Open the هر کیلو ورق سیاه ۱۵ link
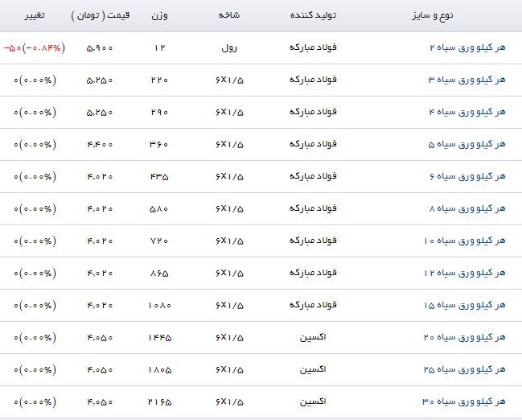This screenshot has width=522, height=420. (x=465, y=305)
